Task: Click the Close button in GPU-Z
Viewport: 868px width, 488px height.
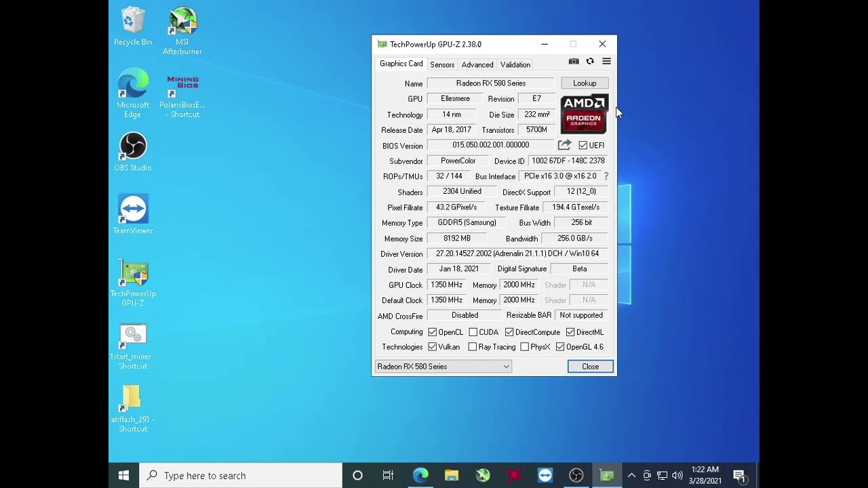Action: coord(590,367)
